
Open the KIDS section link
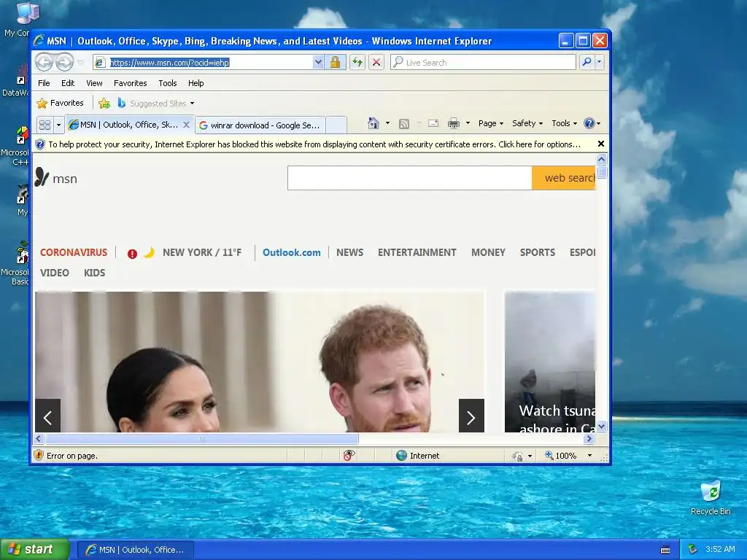tap(94, 273)
